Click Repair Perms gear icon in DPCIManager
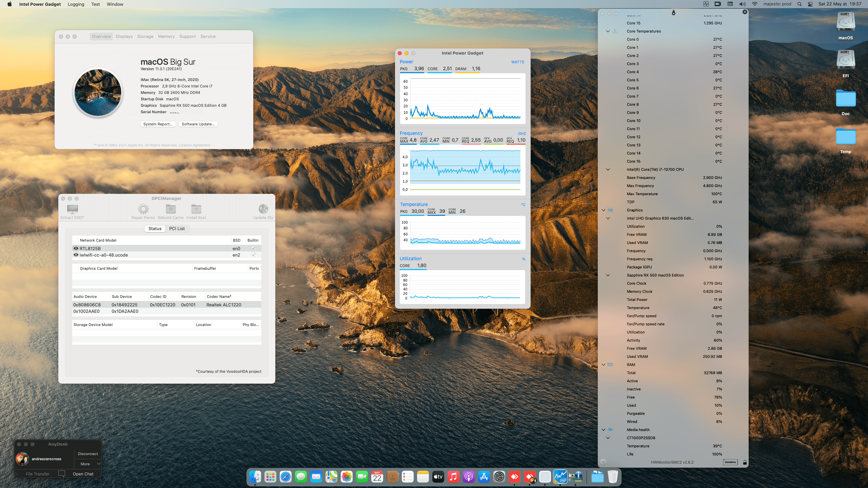 click(143, 209)
